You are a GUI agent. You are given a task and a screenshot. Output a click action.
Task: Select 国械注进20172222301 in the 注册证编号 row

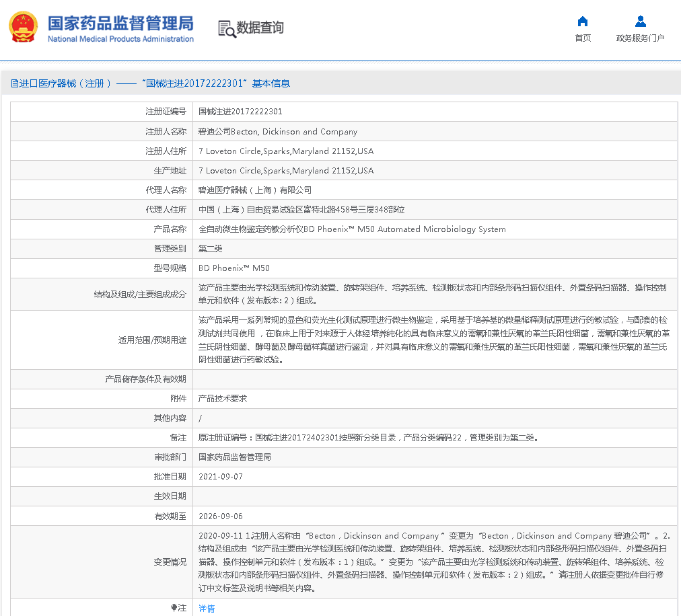(240, 112)
